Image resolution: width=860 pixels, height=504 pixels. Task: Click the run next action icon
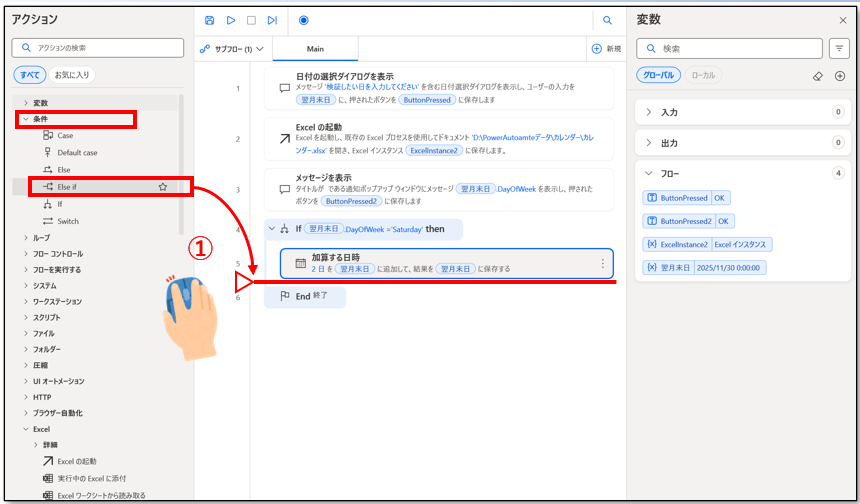tap(272, 20)
